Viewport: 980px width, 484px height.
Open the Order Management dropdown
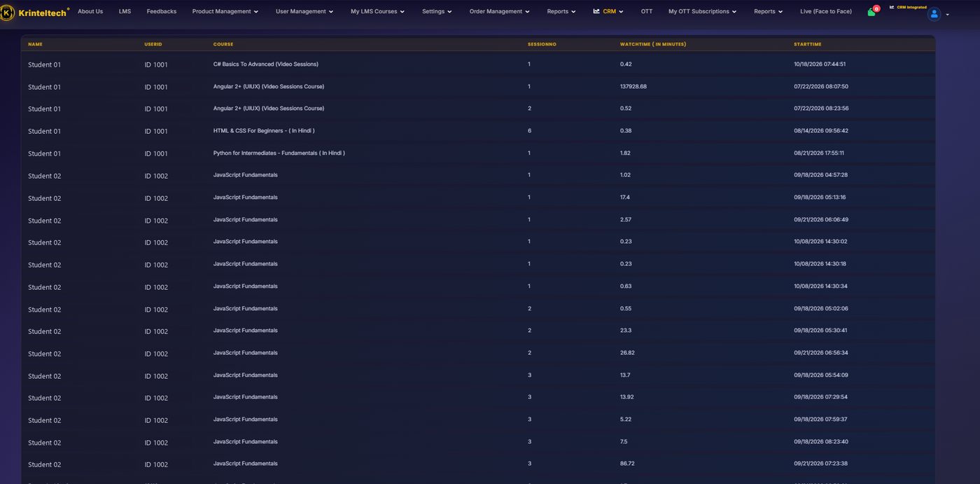(499, 12)
